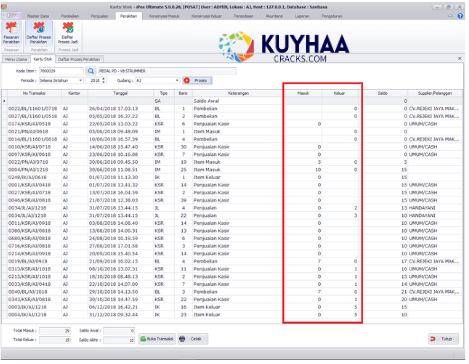Screen dimensions: 469x364
Task: Click the Tutup button
Action: 443,339
